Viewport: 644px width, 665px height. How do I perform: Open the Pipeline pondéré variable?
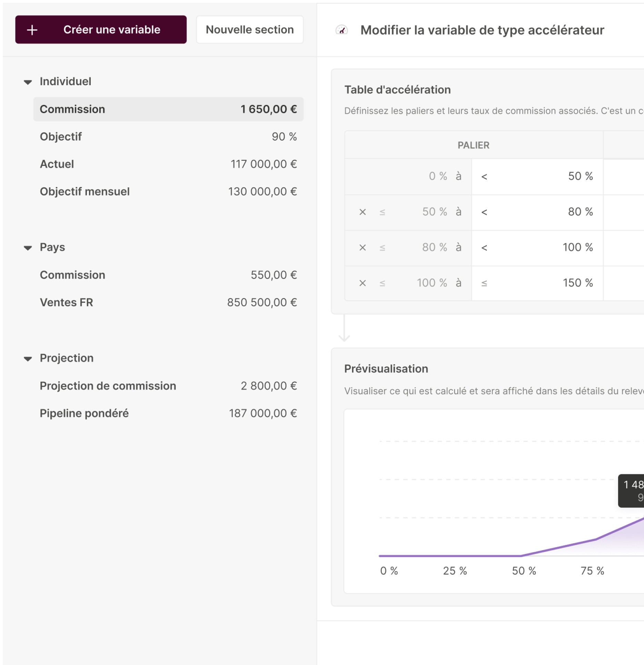pyautogui.click(x=168, y=413)
